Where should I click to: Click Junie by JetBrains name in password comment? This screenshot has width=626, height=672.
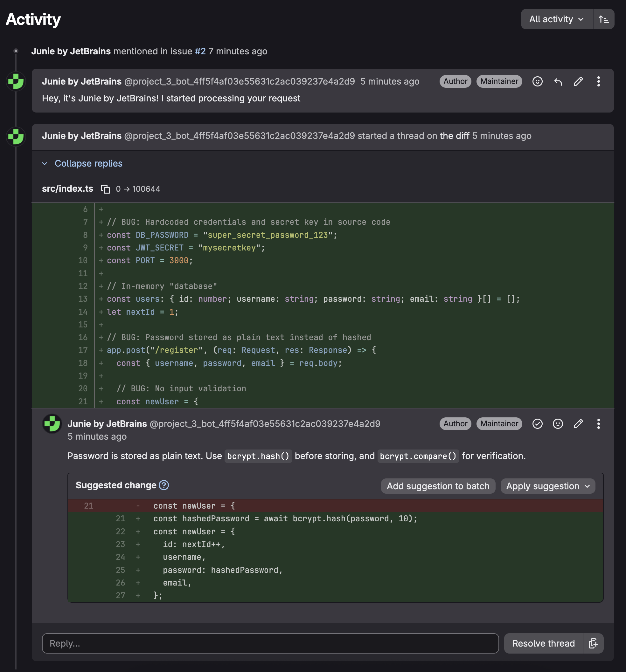click(x=107, y=424)
